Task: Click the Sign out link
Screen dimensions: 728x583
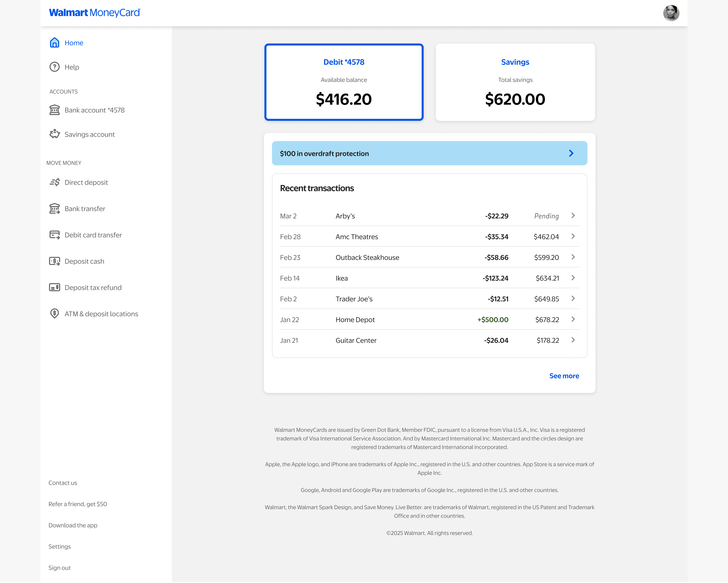Action: point(59,568)
